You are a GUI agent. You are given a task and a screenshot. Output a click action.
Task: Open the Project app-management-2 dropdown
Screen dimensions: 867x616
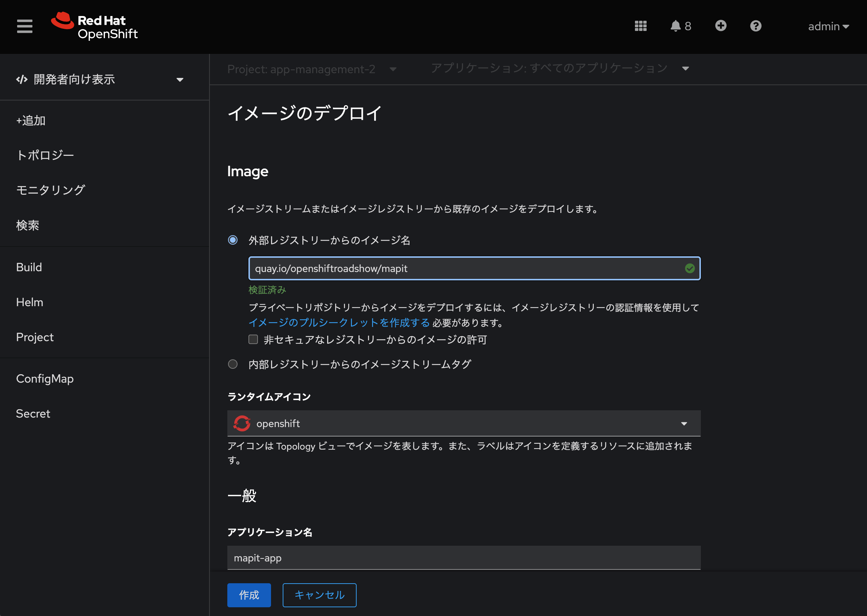coord(312,69)
